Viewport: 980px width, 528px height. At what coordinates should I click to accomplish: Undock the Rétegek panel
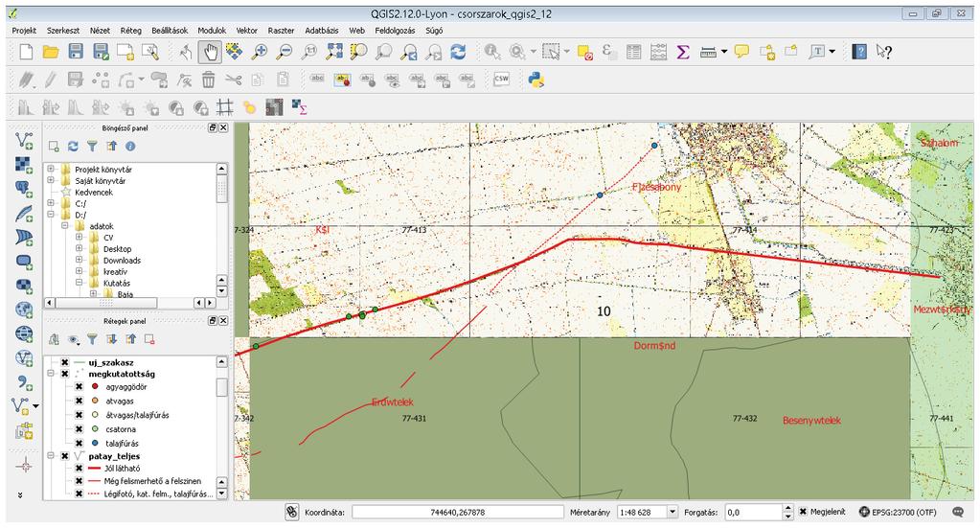tap(213, 321)
